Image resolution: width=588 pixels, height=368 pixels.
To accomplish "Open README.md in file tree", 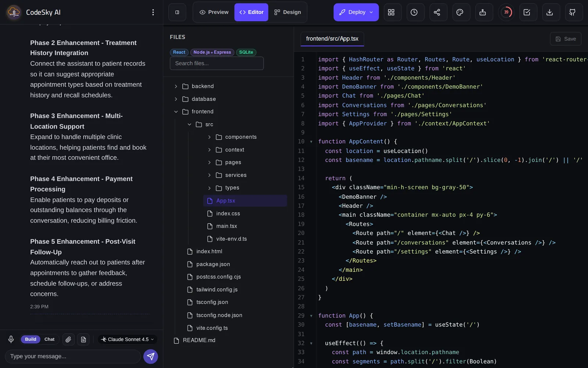I will click(199, 340).
